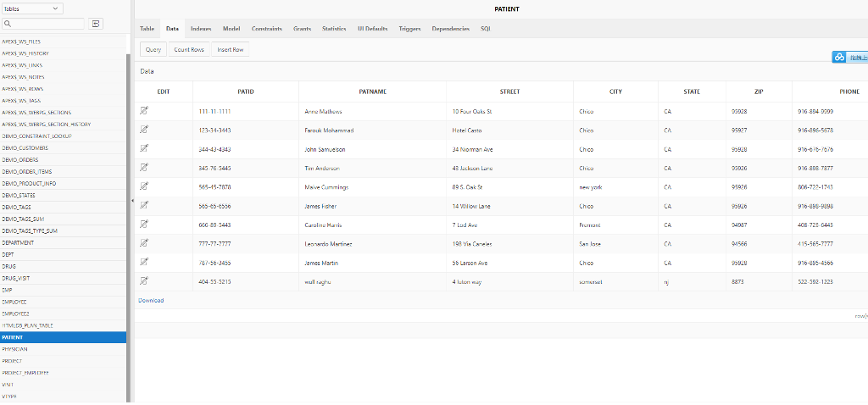Select the Data tab

[172, 29]
